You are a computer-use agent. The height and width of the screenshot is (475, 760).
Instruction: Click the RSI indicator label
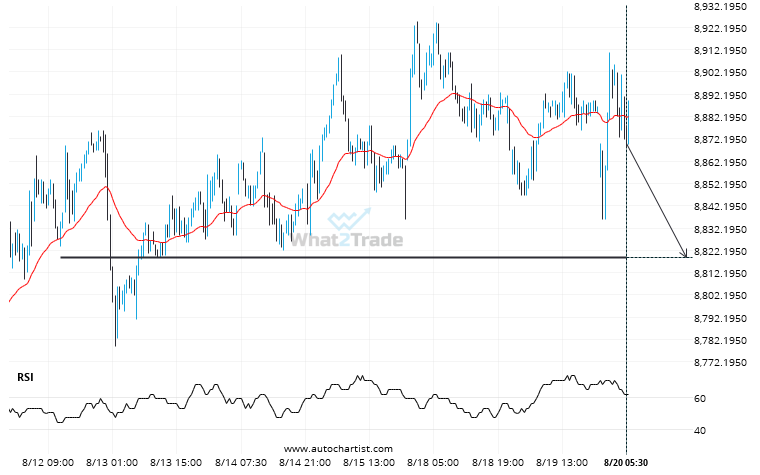pyautogui.click(x=25, y=377)
